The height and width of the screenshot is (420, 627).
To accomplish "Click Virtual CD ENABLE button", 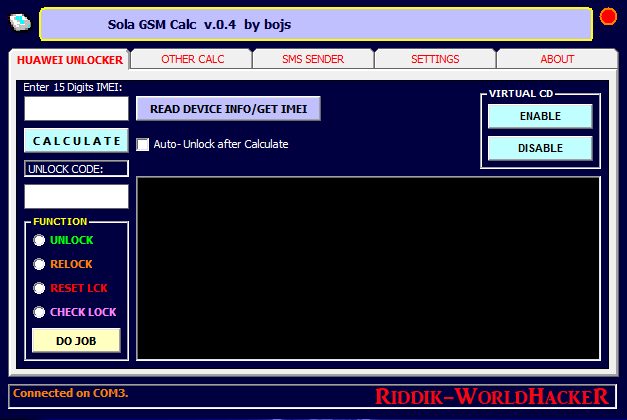I will (x=540, y=116).
